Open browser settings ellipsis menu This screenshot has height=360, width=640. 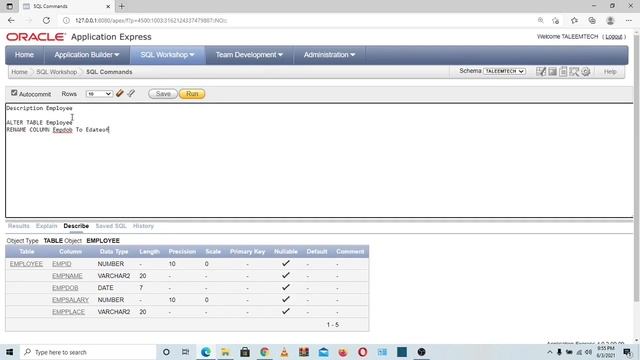click(628, 20)
